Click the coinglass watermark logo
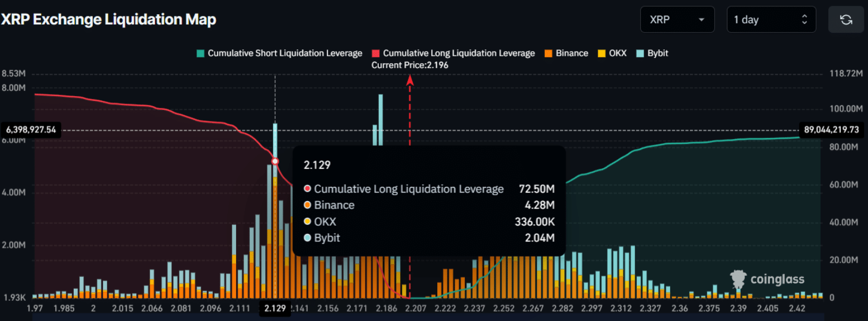The image size is (868, 321). pyautogui.click(x=768, y=279)
